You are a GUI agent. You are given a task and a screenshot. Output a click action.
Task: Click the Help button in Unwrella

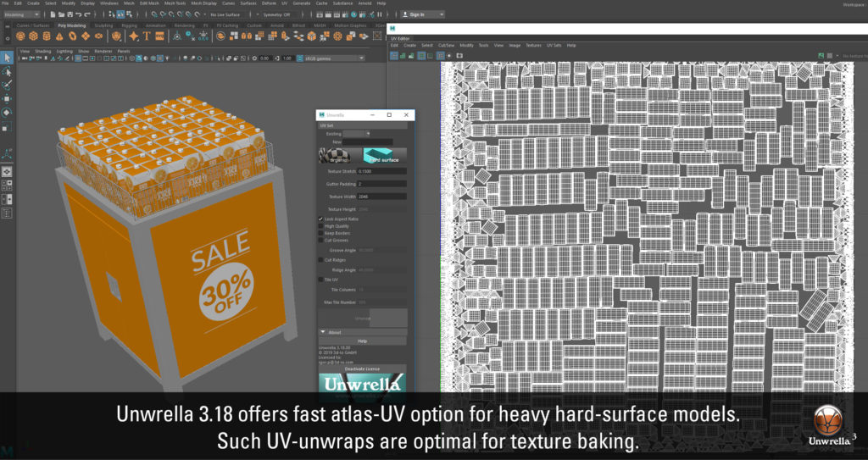click(363, 341)
